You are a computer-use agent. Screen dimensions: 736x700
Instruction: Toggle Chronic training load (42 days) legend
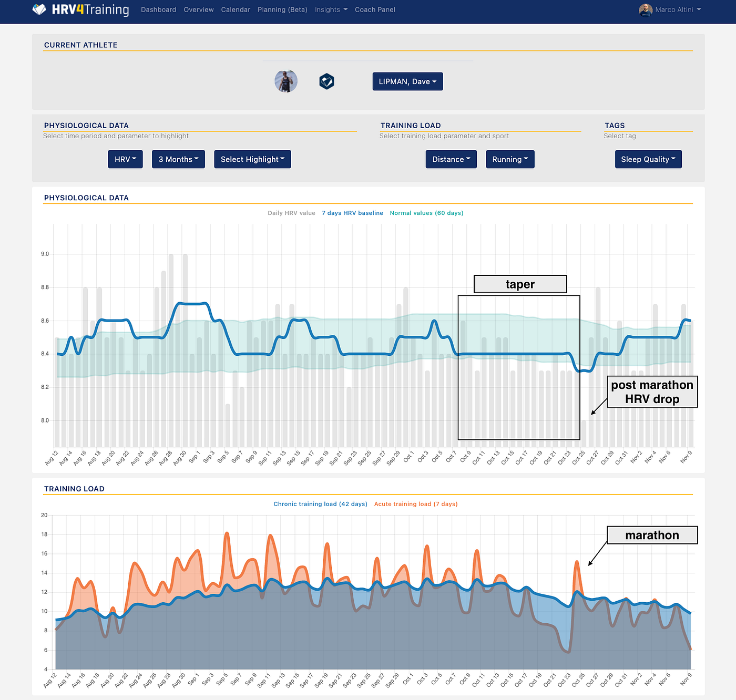tap(320, 504)
